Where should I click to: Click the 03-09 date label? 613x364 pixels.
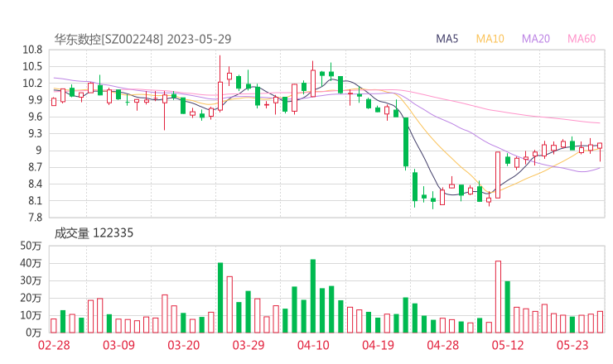(118, 345)
